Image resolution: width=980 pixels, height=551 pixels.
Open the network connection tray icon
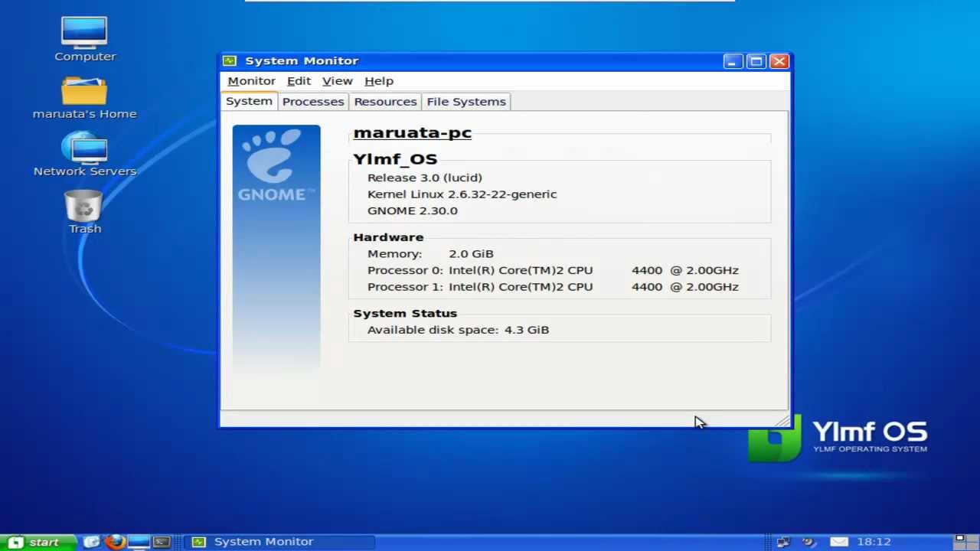pos(783,542)
